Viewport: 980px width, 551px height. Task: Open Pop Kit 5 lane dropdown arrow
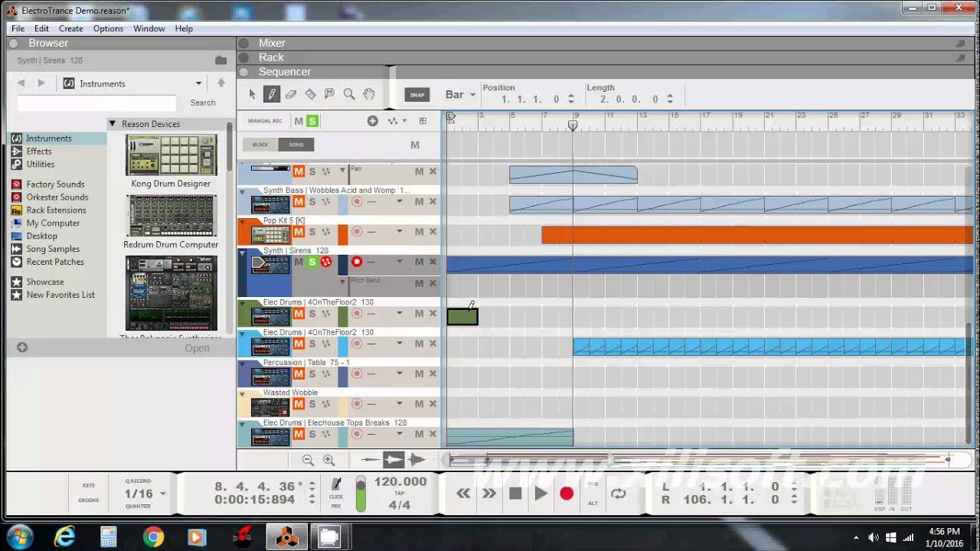coord(399,232)
